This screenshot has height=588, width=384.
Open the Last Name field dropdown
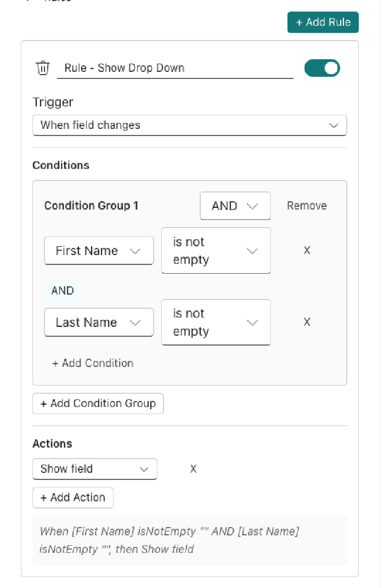pyautogui.click(x=99, y=322)
